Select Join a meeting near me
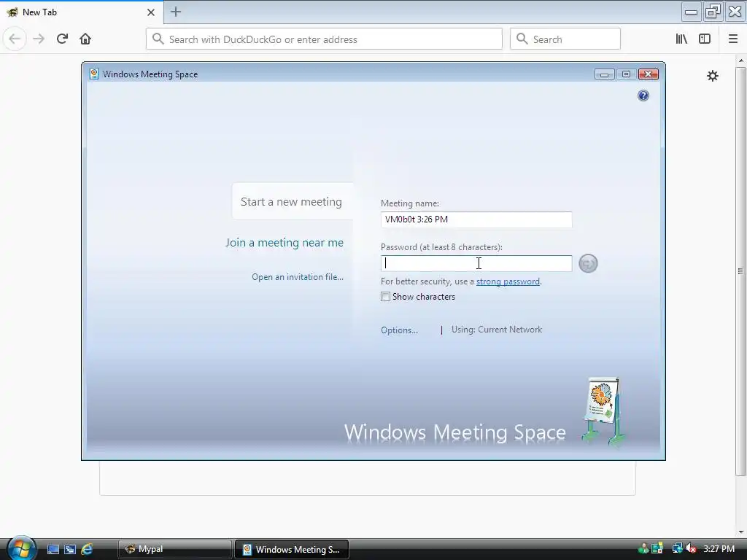 click(x=285, y=242)
